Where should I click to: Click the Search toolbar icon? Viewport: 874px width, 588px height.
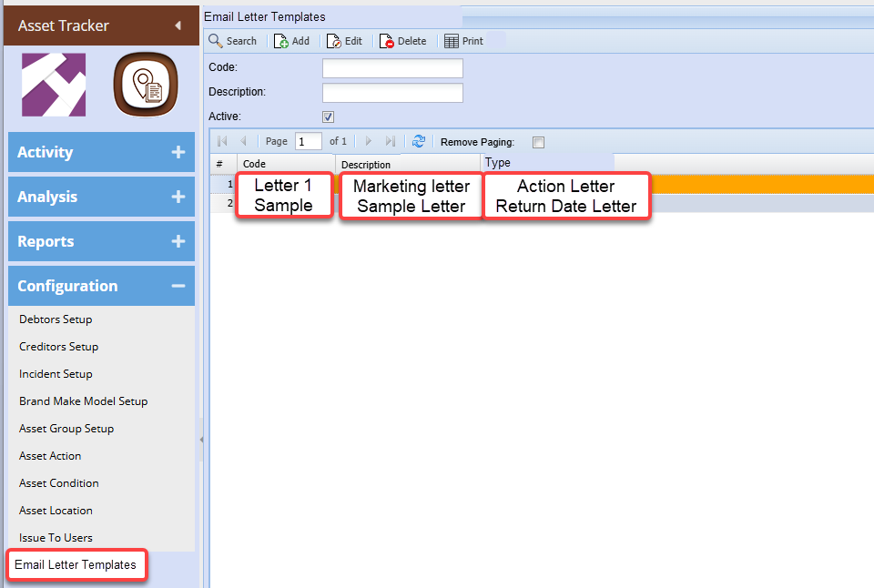216,41
